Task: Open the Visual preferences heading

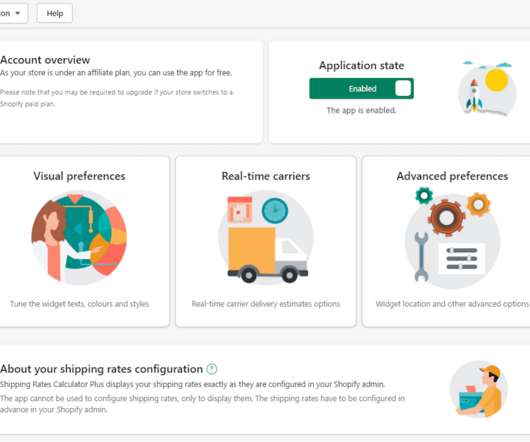Action: point(79,176)
